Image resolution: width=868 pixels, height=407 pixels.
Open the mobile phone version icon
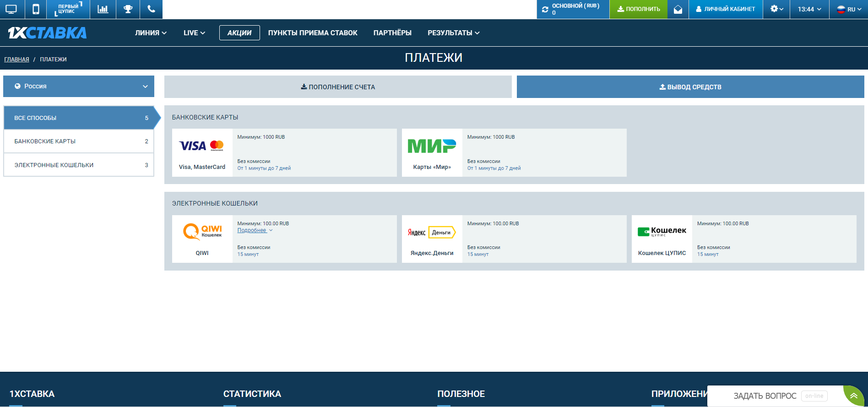click(x=36, y=9)
